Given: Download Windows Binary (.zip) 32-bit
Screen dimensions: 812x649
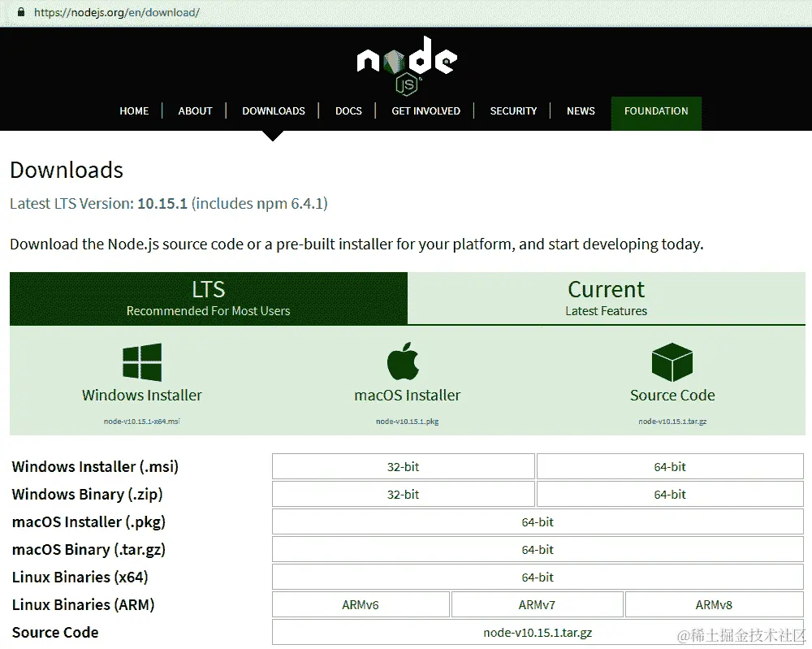Looking at the screenshot, I should coord(404,494).
